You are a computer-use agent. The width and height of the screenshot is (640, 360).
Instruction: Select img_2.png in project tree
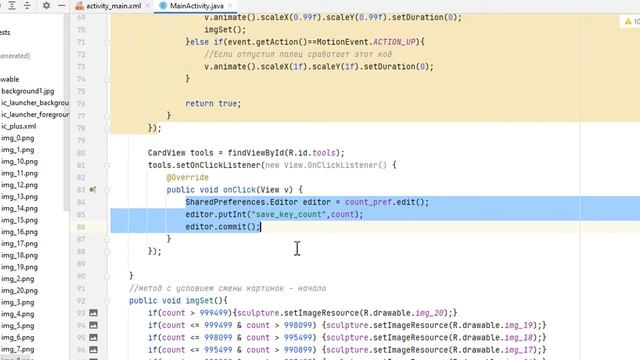point(18,279)
